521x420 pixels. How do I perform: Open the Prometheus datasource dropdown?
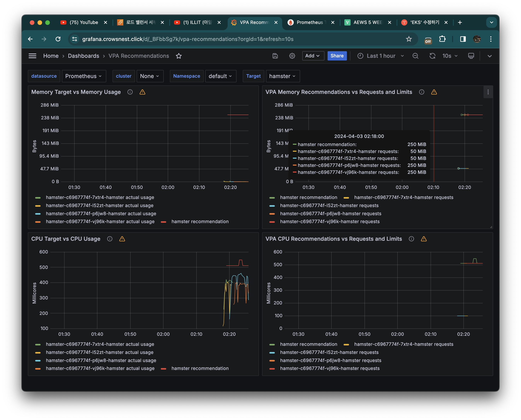click(84, 76)
